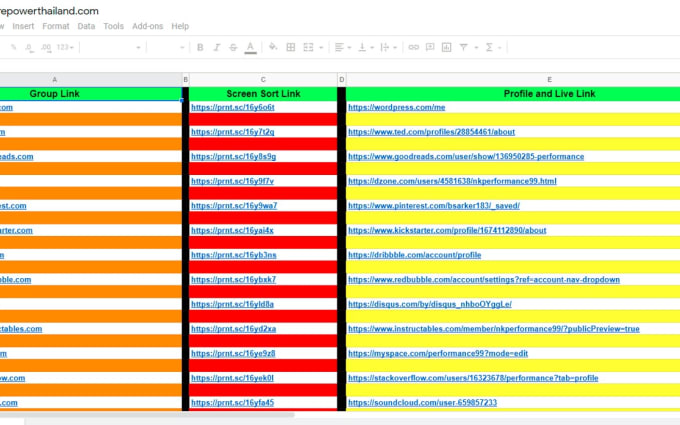Click the insert chart icon
680x425 pixels.
[x=448, y=47]
